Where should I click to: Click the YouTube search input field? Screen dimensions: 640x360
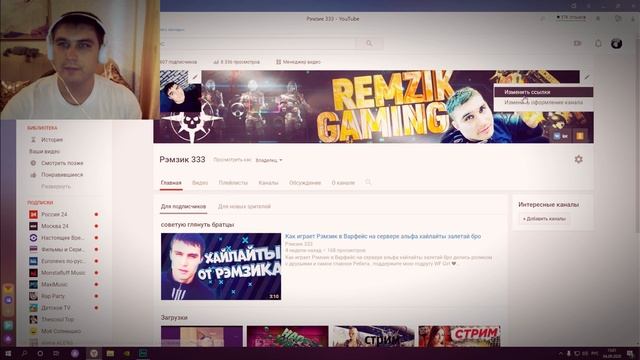pos(258,43)
